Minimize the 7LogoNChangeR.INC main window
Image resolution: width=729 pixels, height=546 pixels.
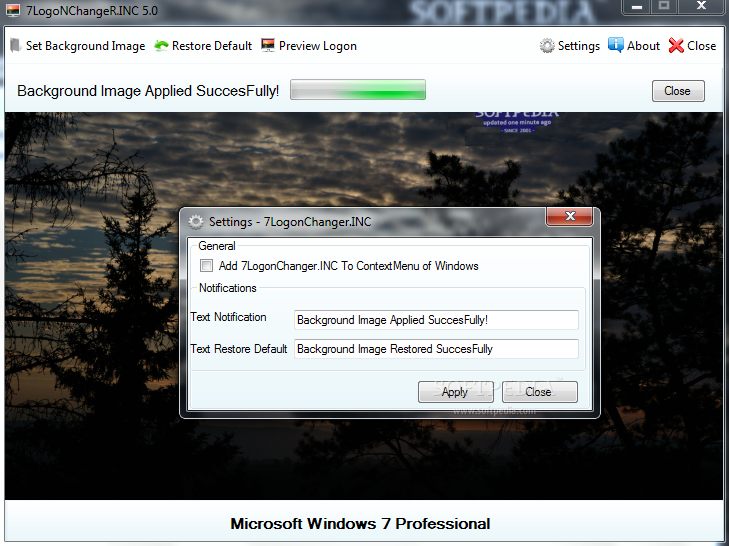pyautogui.click(x=637, y=7)
